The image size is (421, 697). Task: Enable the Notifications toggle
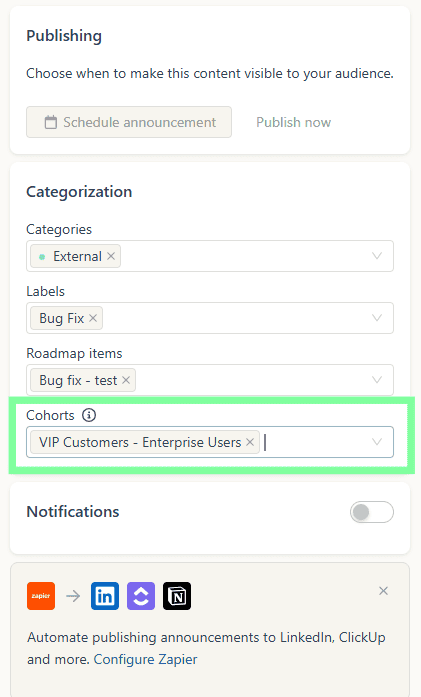(x=372, y=512)
